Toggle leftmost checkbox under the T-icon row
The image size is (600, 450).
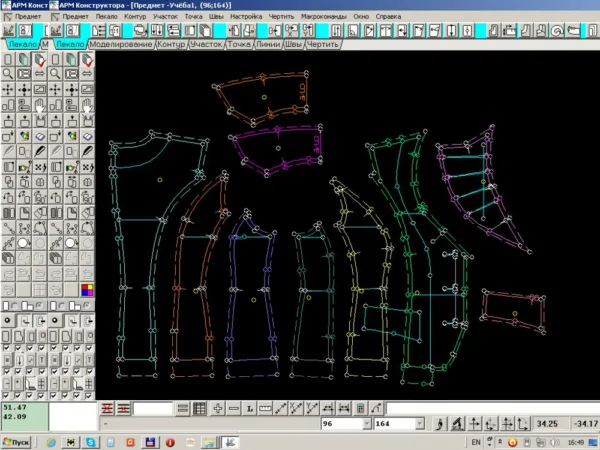point(7,371)
